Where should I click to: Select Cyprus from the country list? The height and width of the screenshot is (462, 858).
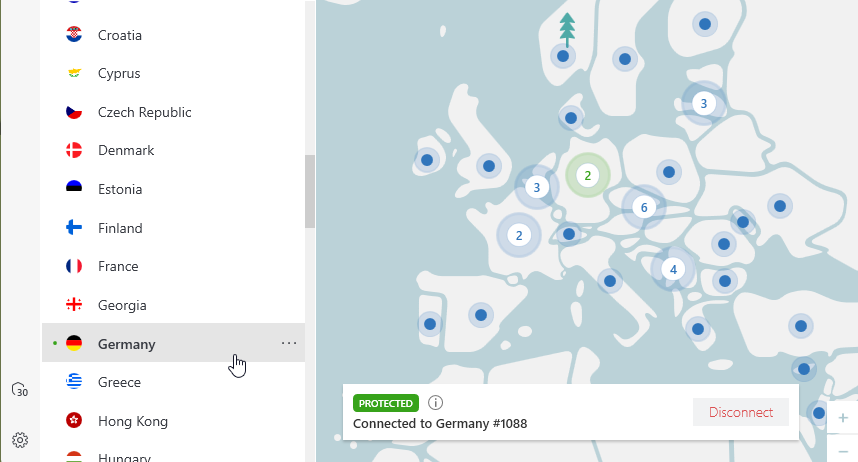119,74
